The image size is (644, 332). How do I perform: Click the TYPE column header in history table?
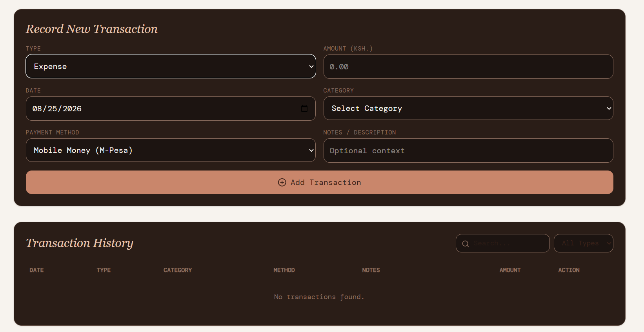tap(104, 270)
